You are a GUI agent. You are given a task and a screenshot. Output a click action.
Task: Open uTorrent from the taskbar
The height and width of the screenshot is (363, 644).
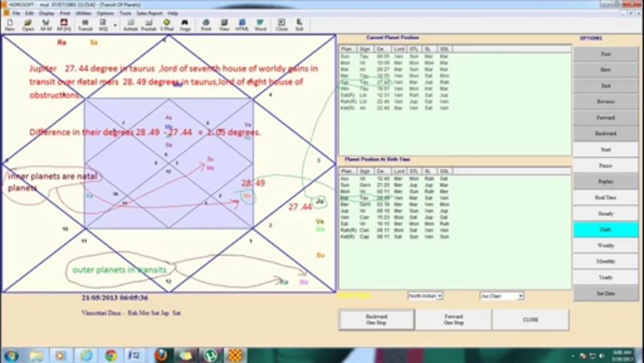tap(211, 355)
